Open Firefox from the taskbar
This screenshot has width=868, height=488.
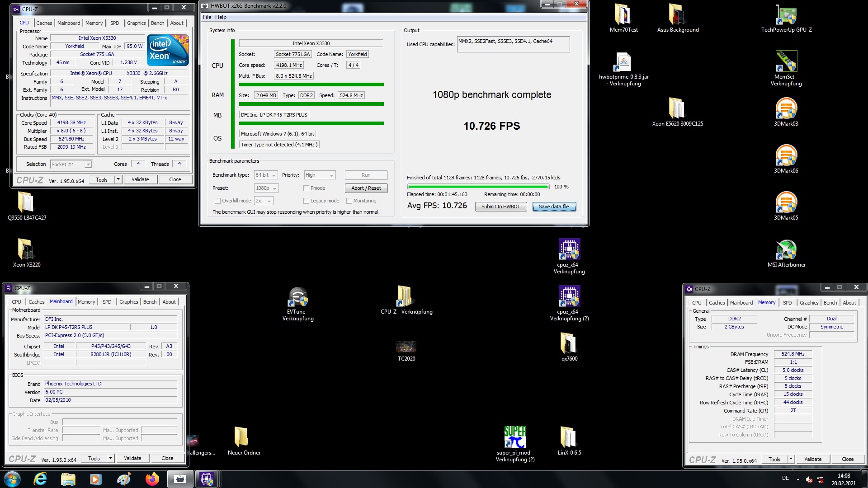(152, 479)
